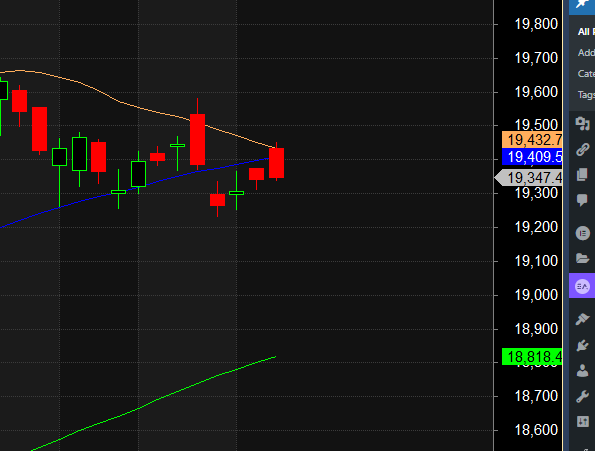Open the Posts pin icon in WordPress sidebar
Screen dimensions: 595x451
pos(582,5)
